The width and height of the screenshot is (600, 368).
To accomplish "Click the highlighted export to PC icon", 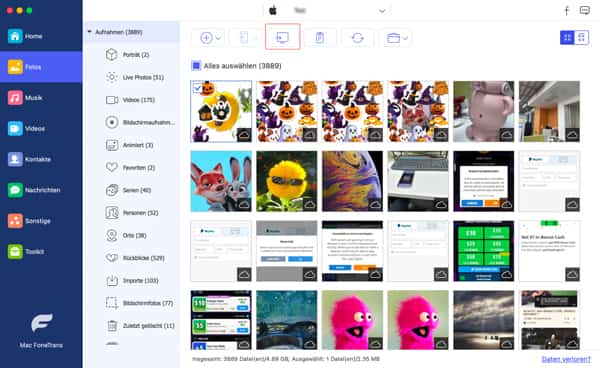I will (282, 37).
